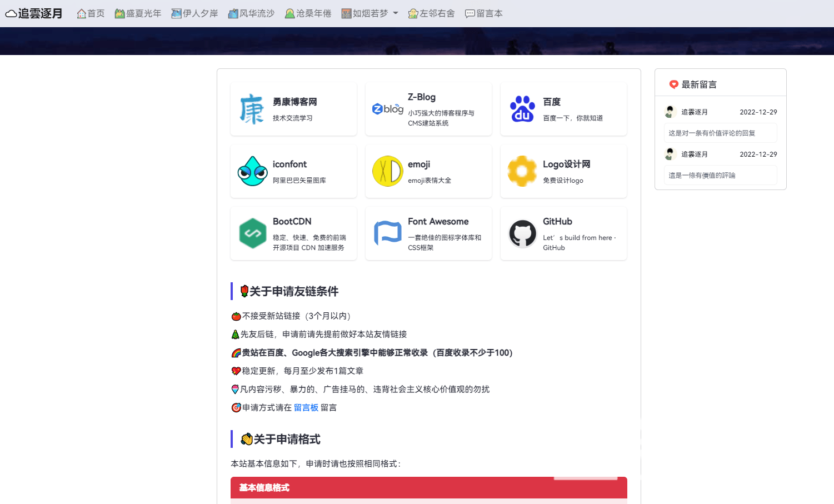The height and width of the screenshot is (504, 834).
Task: Expand the 如烟若梦 dropdown menu
Action: (x=370, y=13)
